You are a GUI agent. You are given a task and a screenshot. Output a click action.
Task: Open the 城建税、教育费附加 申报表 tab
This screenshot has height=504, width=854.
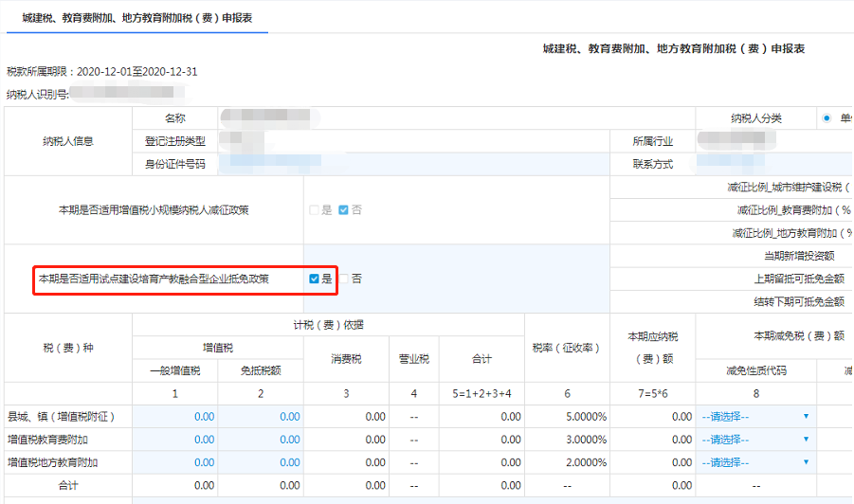136,17
